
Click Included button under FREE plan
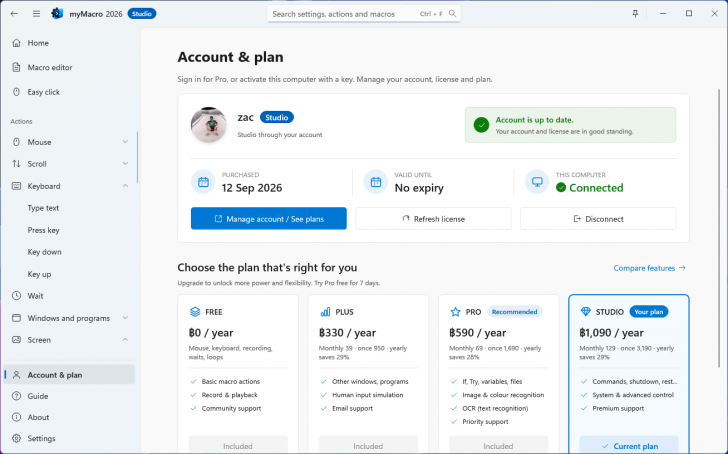238,446
